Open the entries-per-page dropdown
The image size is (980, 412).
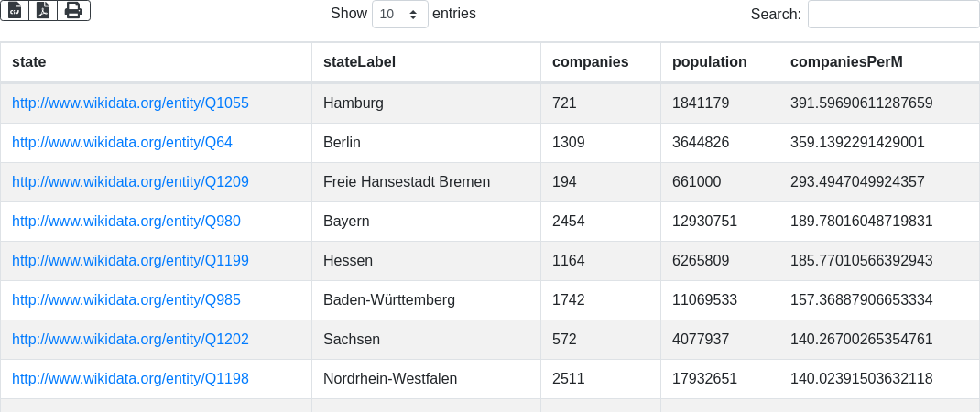coord(400,15)
